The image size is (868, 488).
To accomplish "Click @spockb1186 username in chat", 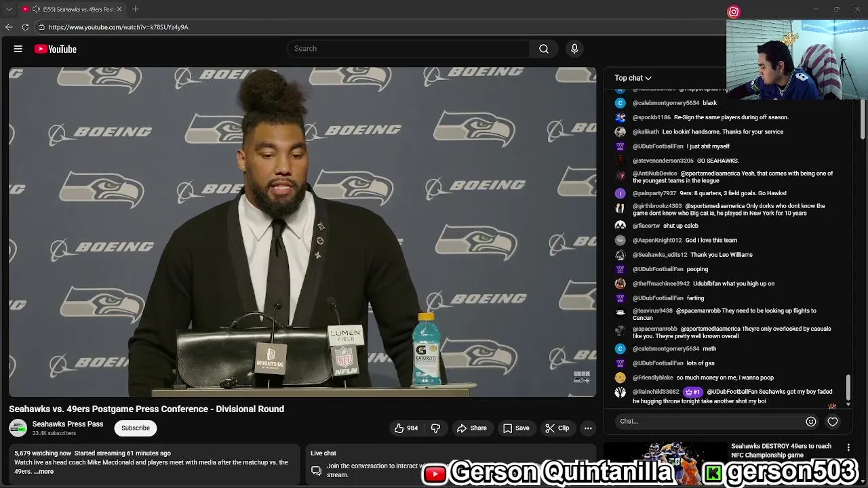I will pos(652,117).
